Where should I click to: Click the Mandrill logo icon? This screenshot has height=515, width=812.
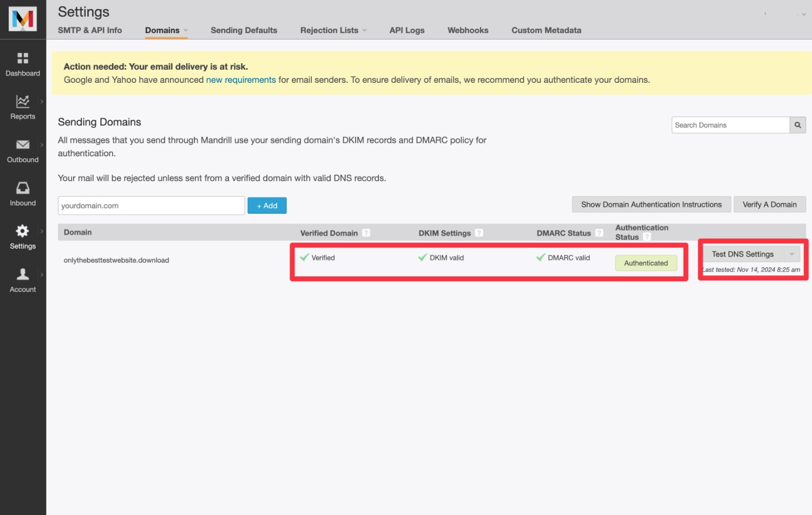(x=23, y=19)
